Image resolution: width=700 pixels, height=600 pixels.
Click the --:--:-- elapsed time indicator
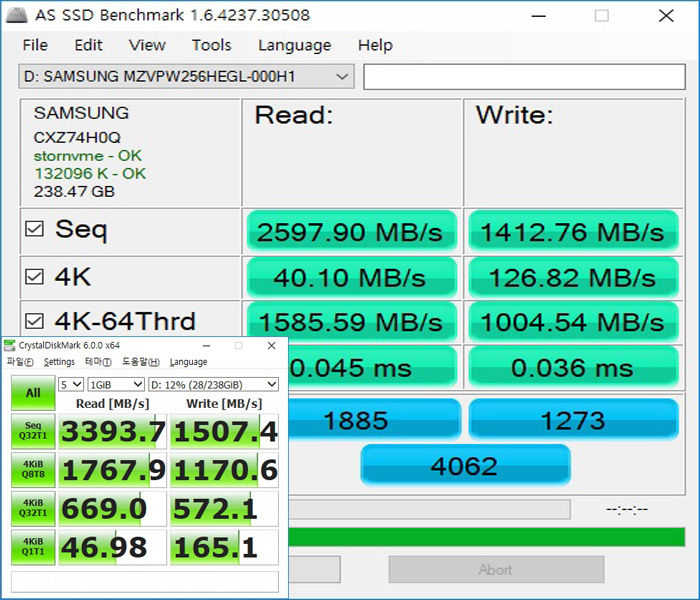627,509
